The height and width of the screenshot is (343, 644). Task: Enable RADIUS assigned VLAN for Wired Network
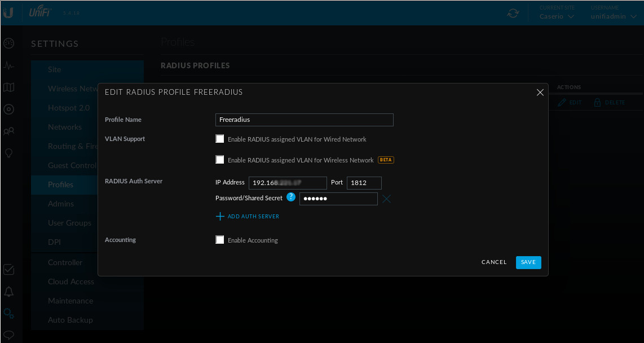point(220,139)
